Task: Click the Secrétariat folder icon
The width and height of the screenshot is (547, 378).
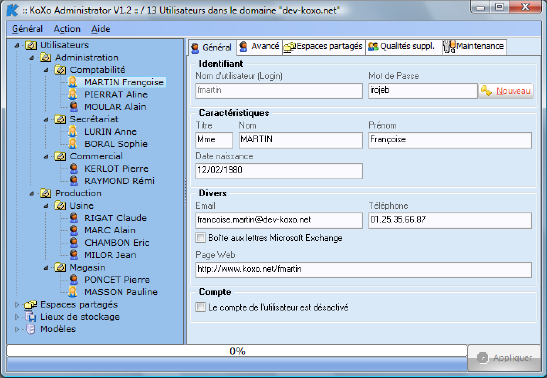Action: [60, 119]
